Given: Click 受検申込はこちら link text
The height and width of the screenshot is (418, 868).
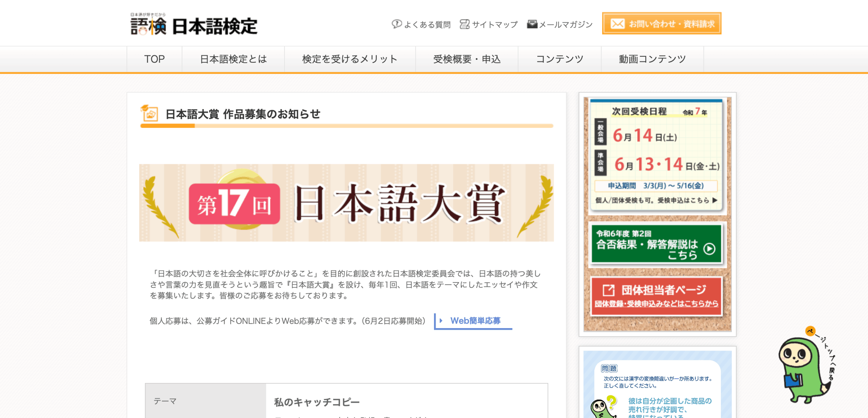Looking at the screenshot, I should (687, 201).
